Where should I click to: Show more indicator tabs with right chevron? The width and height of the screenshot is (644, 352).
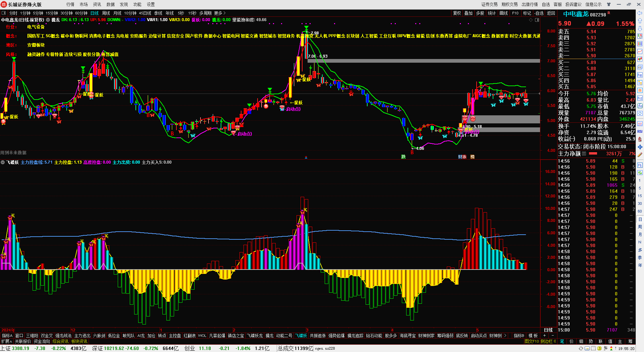coord(505,336)
